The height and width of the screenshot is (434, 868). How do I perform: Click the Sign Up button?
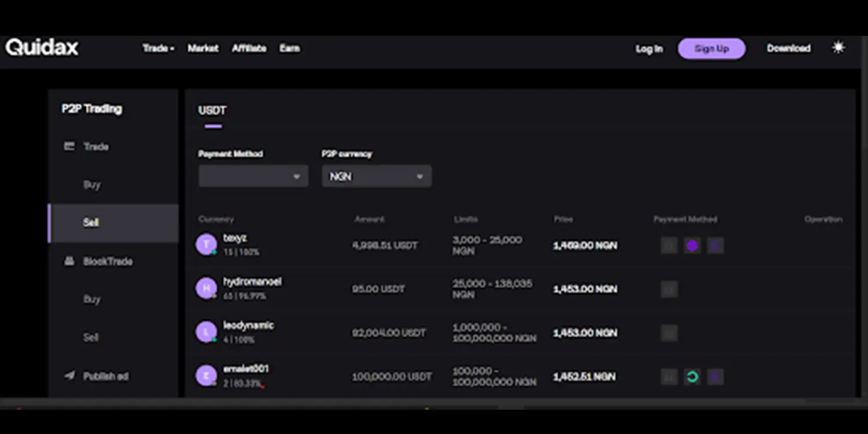coord(711,49)
